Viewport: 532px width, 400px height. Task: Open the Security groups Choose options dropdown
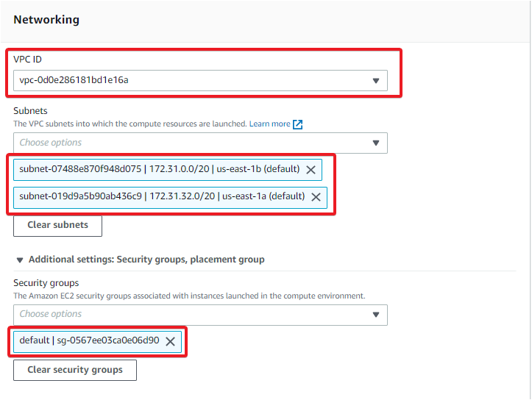[x=200, y=315]
